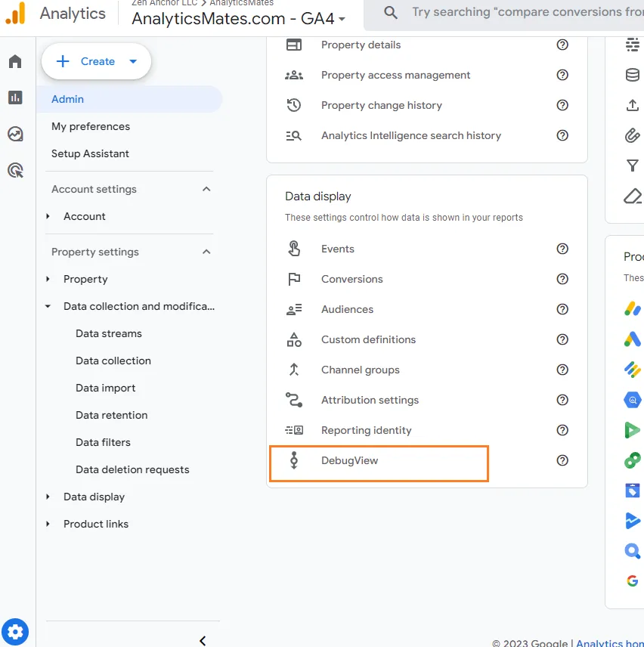The image size is (644, 647).
Task: Open Data deletion requests
Action: pyautogui.click(x=132, y=469)
